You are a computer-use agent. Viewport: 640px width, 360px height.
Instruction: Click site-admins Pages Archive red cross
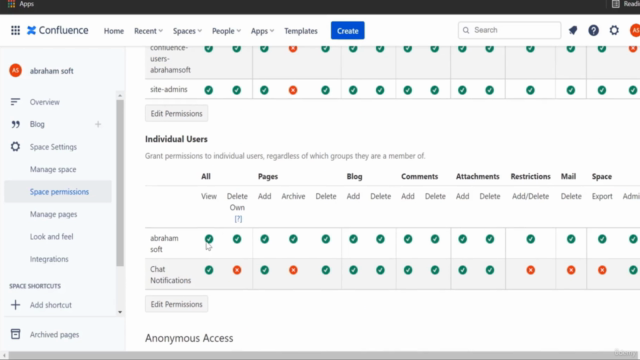tap(293, 90)
